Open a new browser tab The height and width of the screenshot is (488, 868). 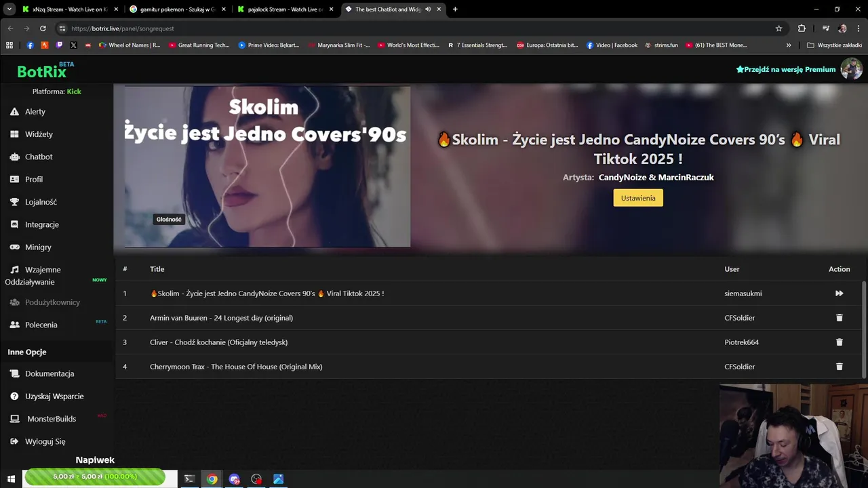[455, 9]
